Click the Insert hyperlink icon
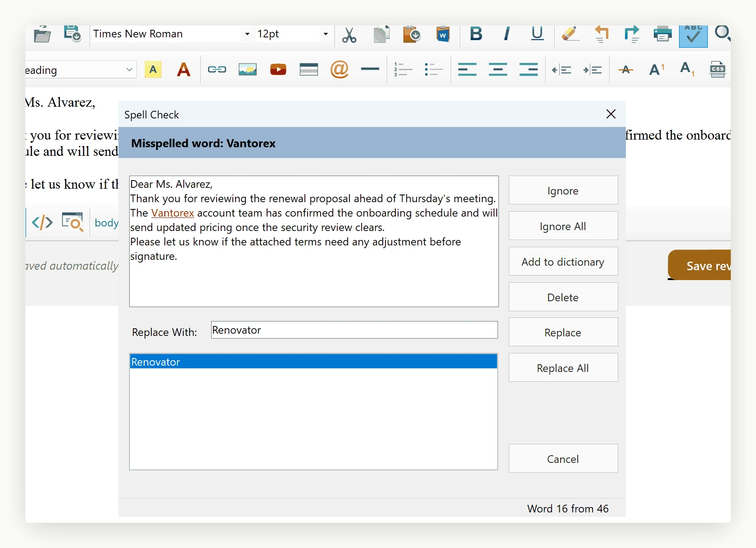 tap(217, 70)
